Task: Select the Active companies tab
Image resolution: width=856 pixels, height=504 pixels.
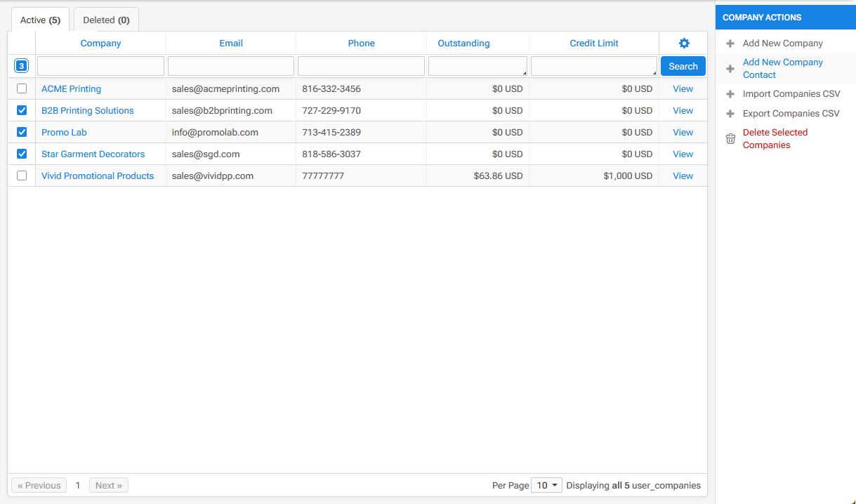Action: pyautogui.click(x=40, y=20)
